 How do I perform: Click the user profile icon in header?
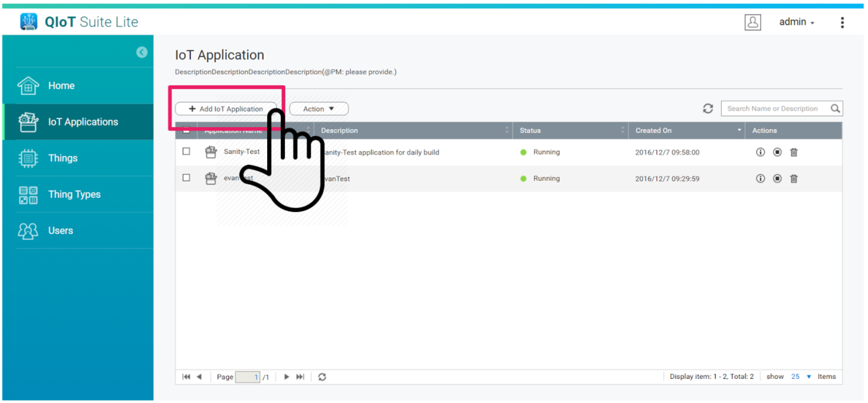[x=752, y=22]
